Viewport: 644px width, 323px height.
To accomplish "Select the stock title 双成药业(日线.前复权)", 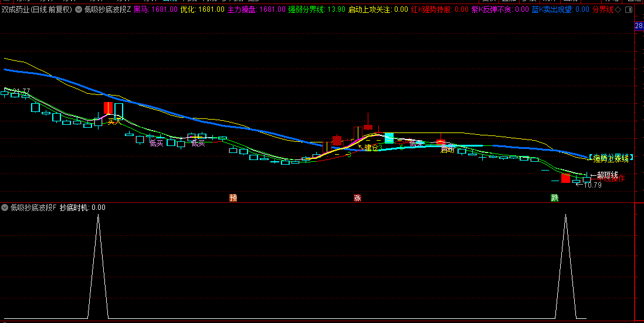I will click(x=36, y=9).
